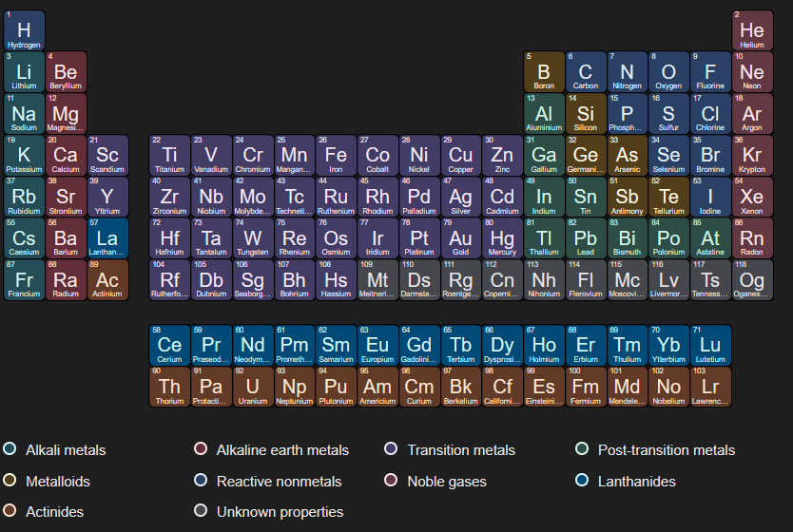Open the Scandium (Sc) element

pyautogui.click(x=107, y=155)
